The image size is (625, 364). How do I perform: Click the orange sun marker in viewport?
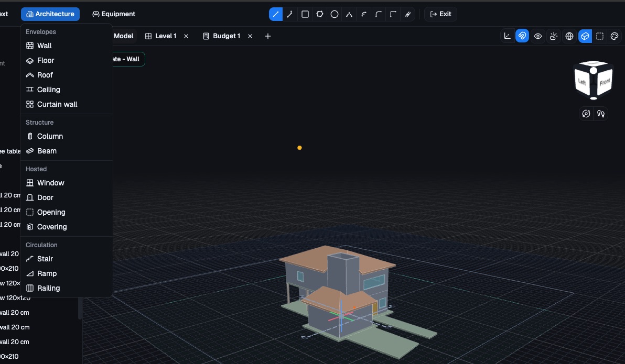pyautogui.click(x=300, y=148)
